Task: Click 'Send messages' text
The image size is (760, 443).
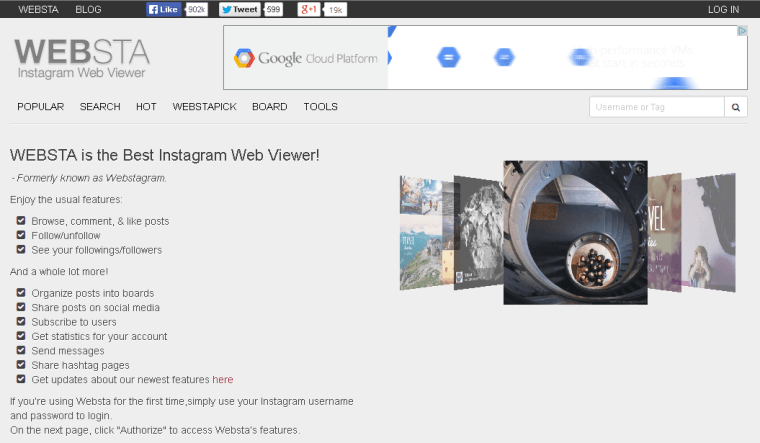Action: [x=68, y=351]
